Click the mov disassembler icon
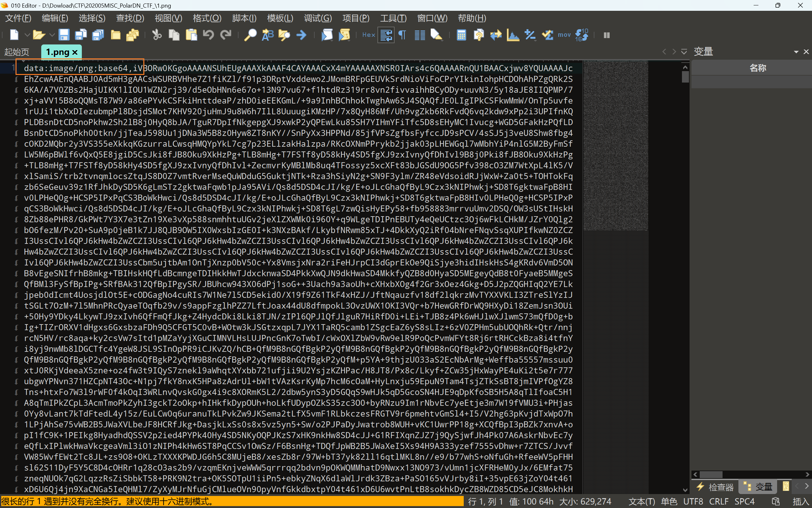Screen dimensions: 812x508 [564, 35]
